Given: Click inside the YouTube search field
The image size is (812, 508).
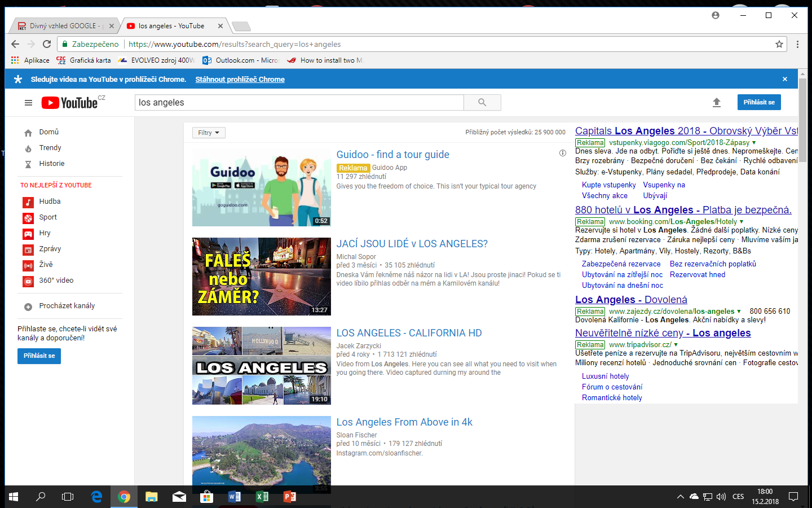Looking at the screenshot, I should [299, 102].
